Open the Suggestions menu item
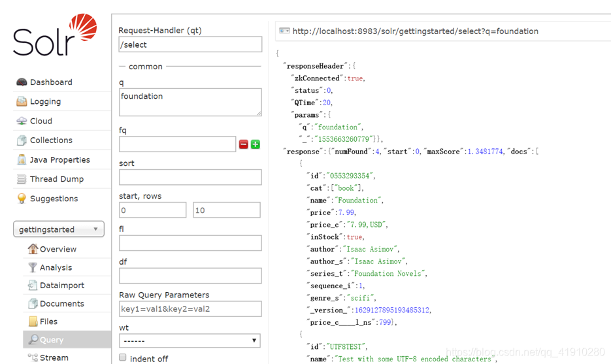 tap(54, 199)
